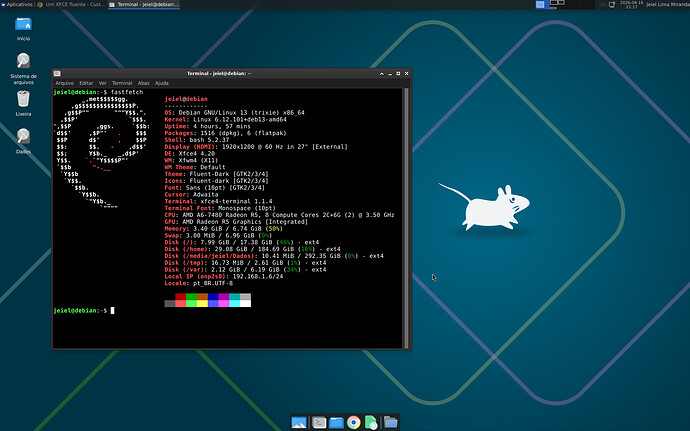Click the 'Disk (/home)' line
Viewport: 690px width, 431px height.
253,249
